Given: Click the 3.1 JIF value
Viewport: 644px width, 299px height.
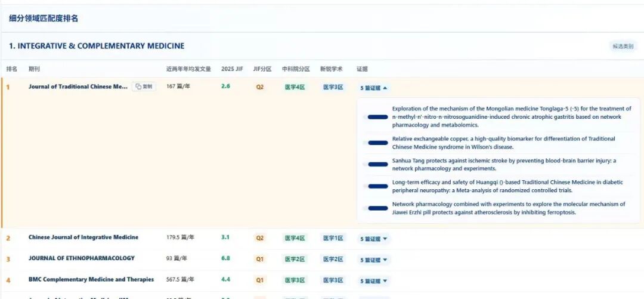Looking at the screenshot, I should pyautogui.click(x=225, y=238).
